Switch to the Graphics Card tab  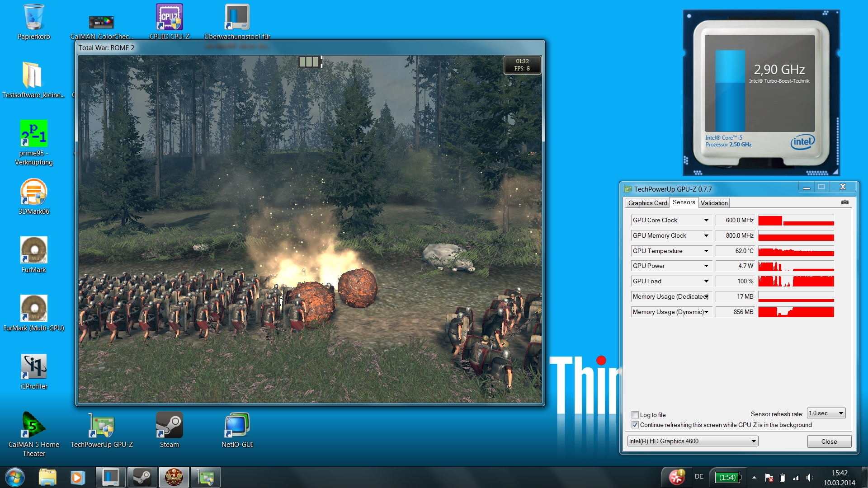pyautogui.click(x=647, y=203)
